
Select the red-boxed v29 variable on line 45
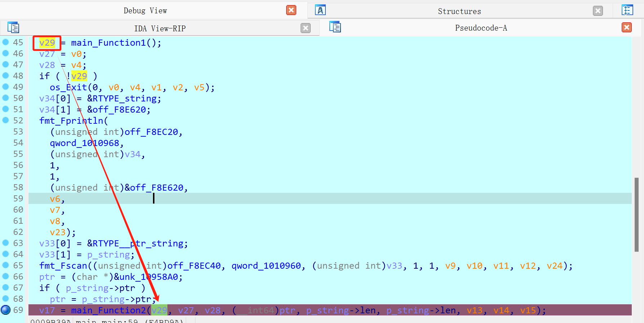coord(47,43)
